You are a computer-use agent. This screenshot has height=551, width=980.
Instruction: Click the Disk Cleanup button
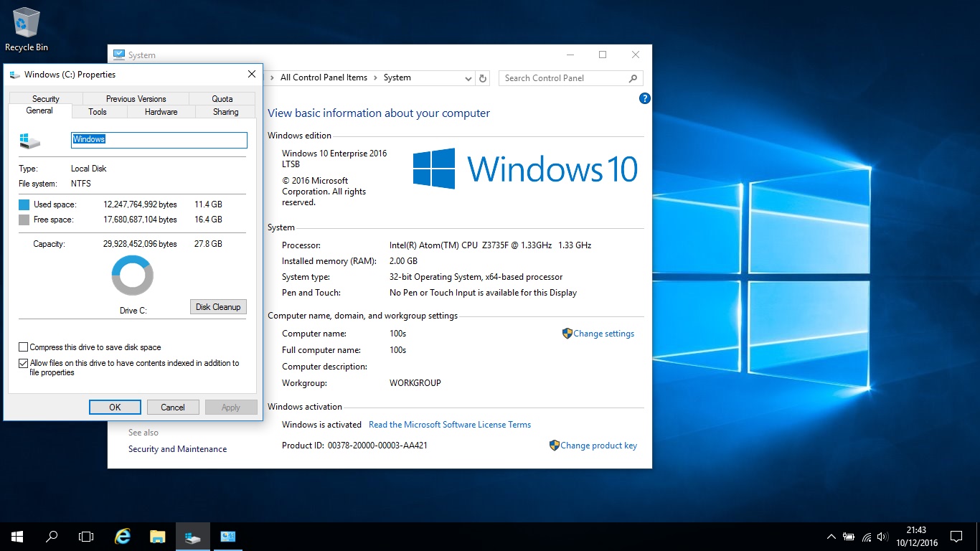tap(218, 307)
